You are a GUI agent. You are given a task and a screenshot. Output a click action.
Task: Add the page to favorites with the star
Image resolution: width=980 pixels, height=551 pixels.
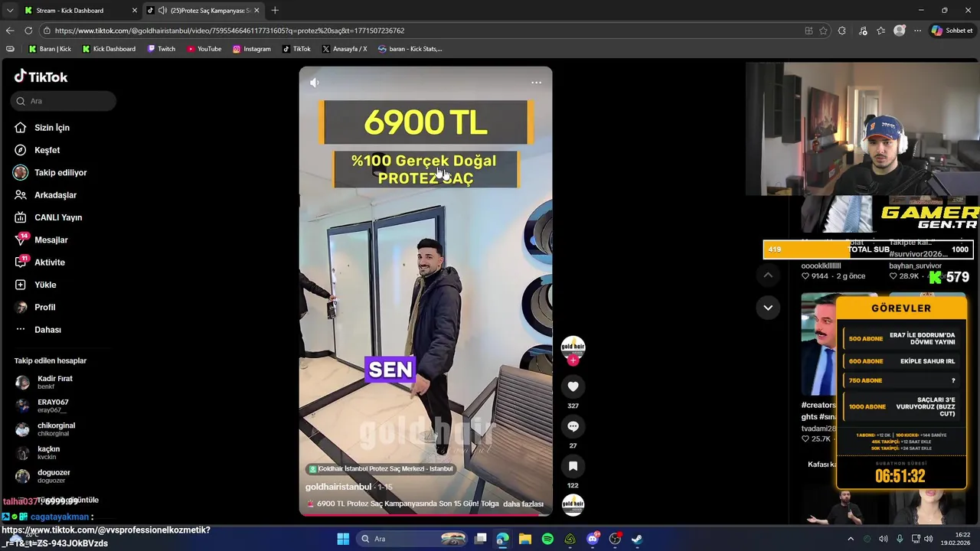click(x=823, y=31)
